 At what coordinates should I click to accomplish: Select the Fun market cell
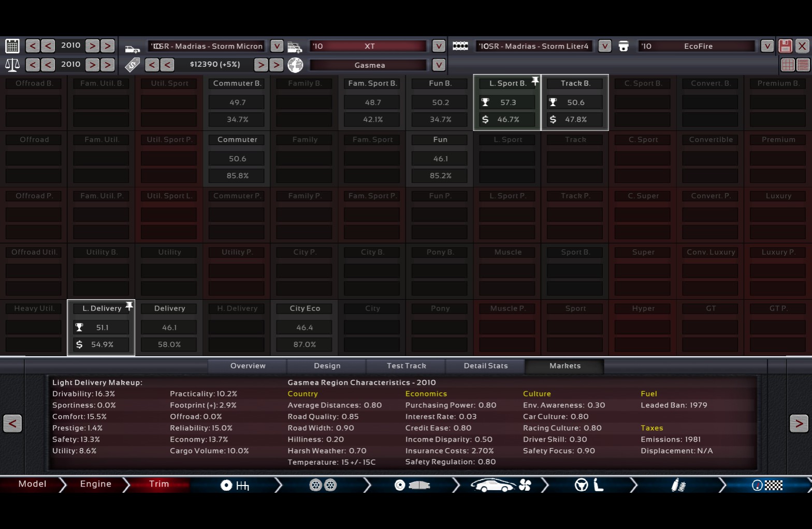440,159
